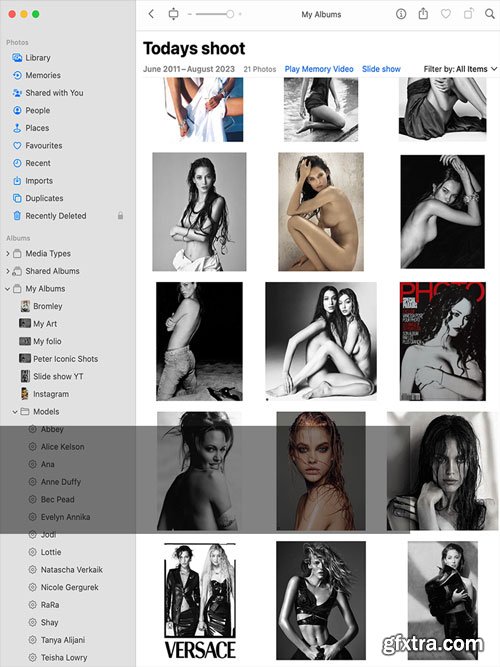Open the thumbnail of two women seated together
Image resolution: width=500 pixels, height=667 pixels.
pos(321,341)
